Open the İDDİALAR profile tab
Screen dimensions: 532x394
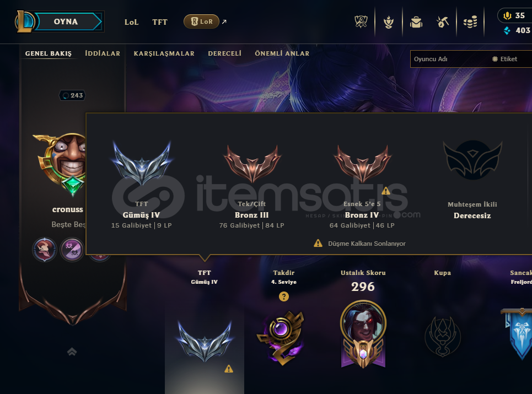tap(103, 53)
